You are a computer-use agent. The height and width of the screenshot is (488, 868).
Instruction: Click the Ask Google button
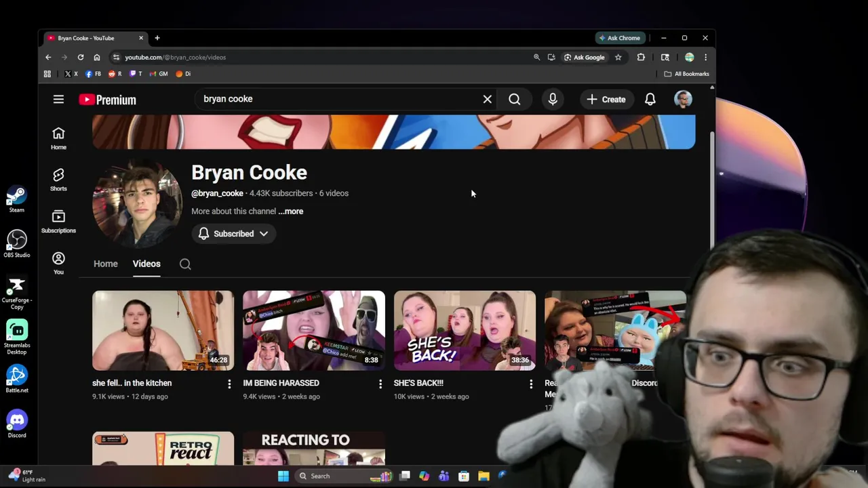pos(584,58)
